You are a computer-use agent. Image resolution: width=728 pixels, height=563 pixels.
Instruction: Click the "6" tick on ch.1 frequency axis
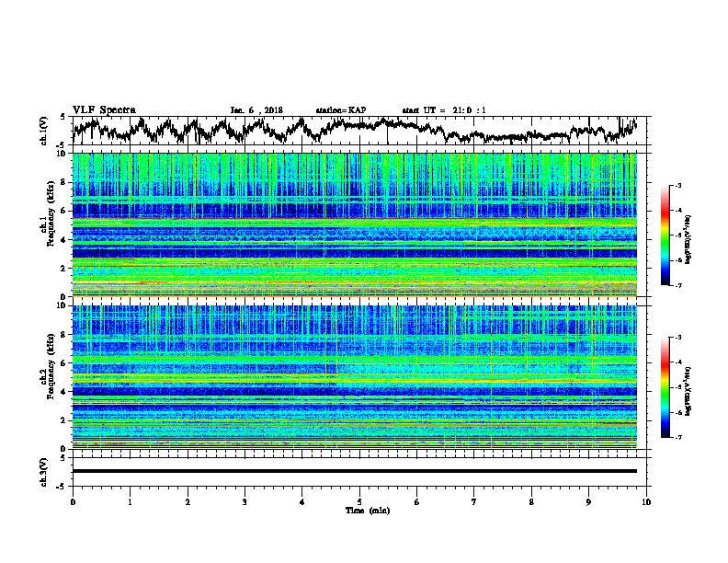[64, 211]
